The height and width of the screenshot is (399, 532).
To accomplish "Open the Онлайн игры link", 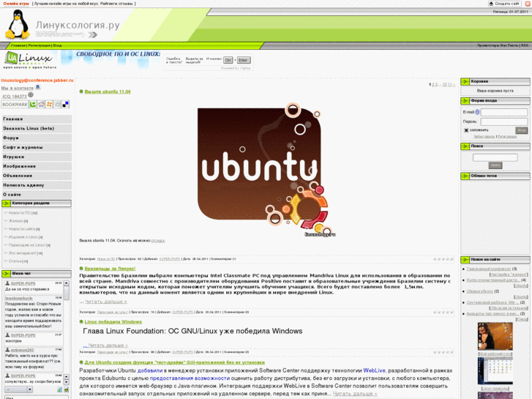I will click(x=16, y=4).
